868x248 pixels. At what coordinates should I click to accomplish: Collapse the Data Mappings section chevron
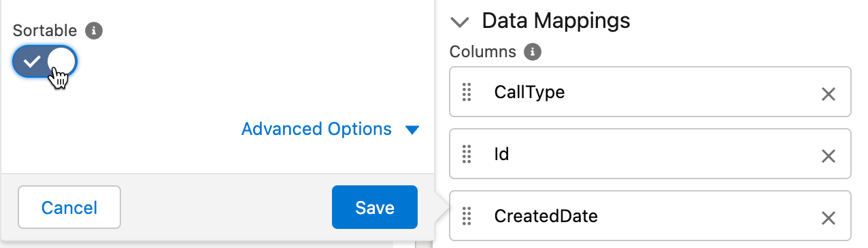[461, 22]
